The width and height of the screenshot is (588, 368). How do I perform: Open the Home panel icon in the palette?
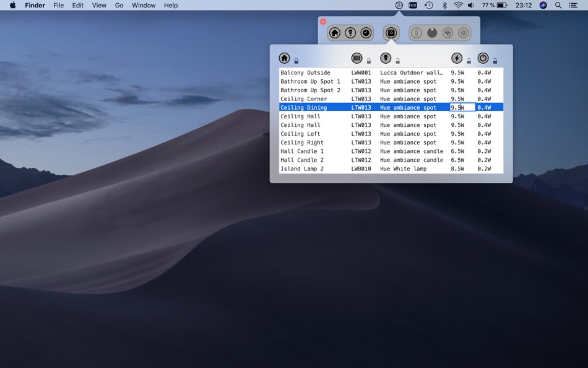(x=334, y=33)
